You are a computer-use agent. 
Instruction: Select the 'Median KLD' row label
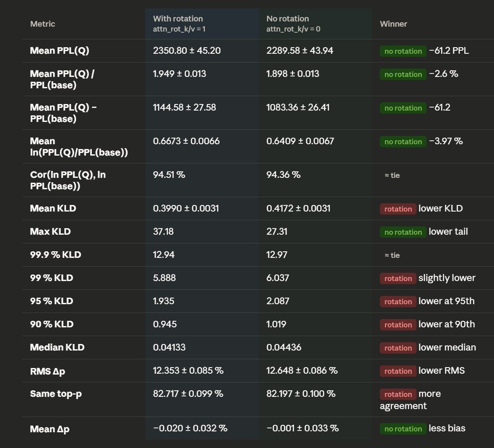pyautogui.click(x=57, y=347)
